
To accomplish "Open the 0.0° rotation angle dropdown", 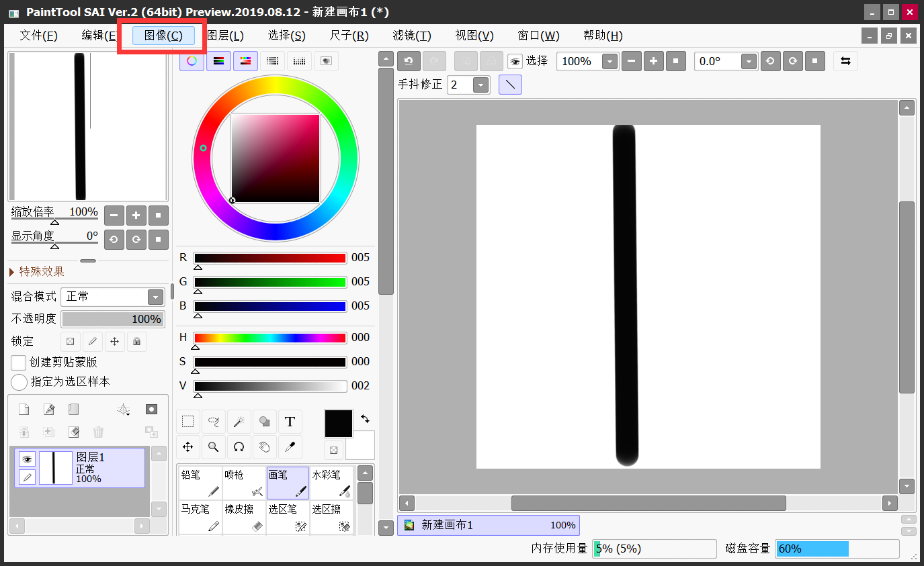I will (749, 62).
